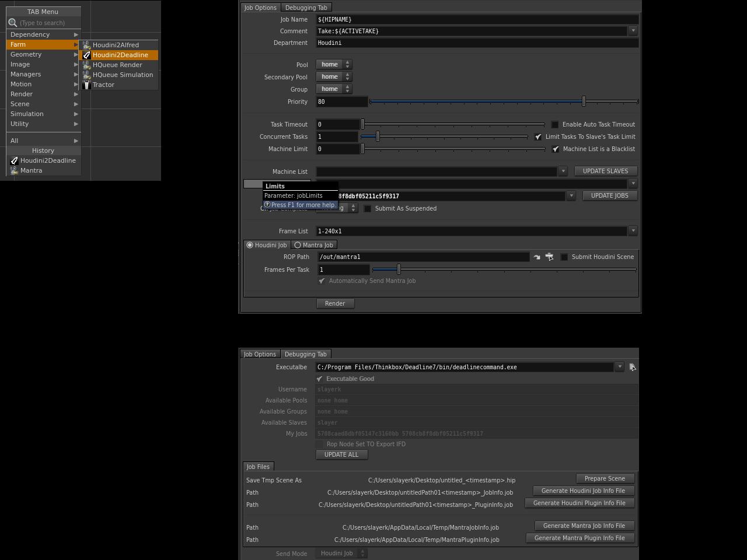The image size is (747, 560).
Task: Select the Mantra Job radio button
Action: tap(298, 245)
